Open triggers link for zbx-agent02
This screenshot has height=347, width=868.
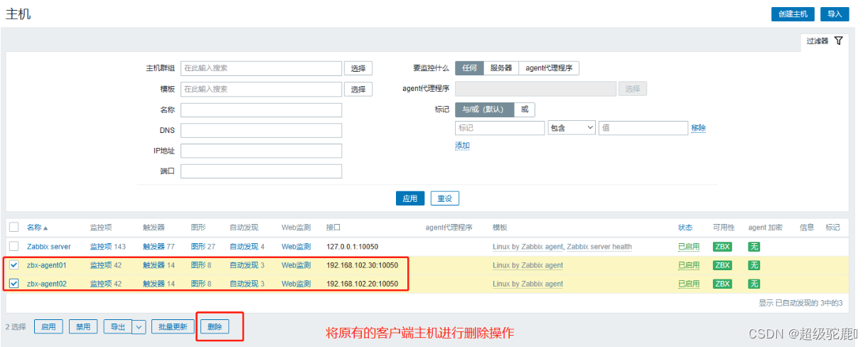154,284
